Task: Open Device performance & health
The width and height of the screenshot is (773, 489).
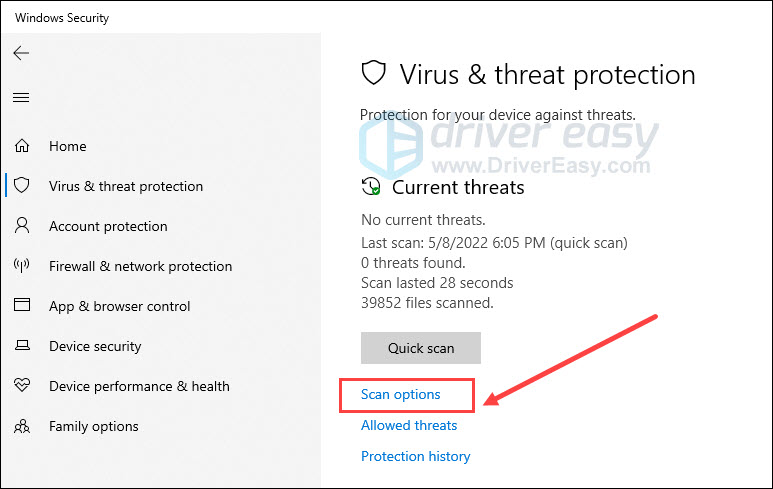Action: 139,386
